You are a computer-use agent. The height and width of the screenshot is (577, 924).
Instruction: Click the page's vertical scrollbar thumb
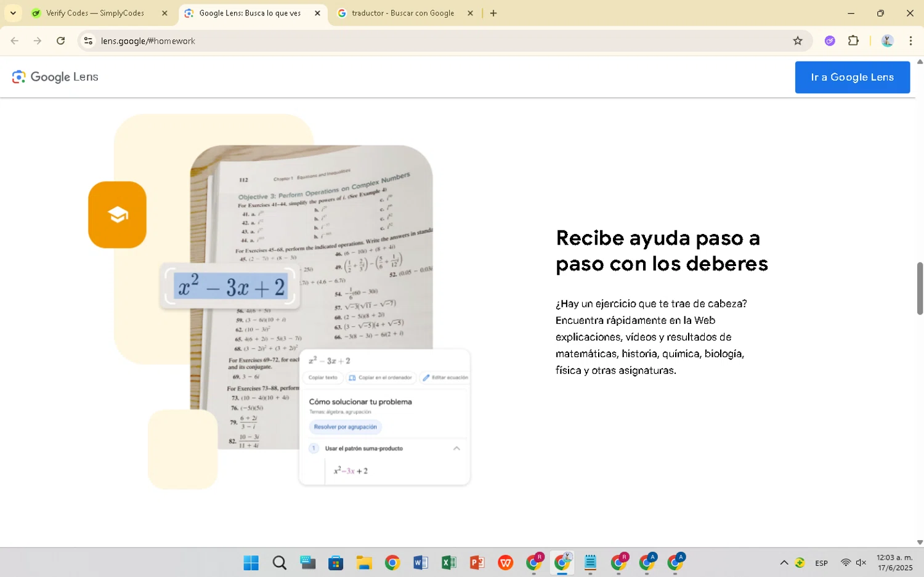920,288
